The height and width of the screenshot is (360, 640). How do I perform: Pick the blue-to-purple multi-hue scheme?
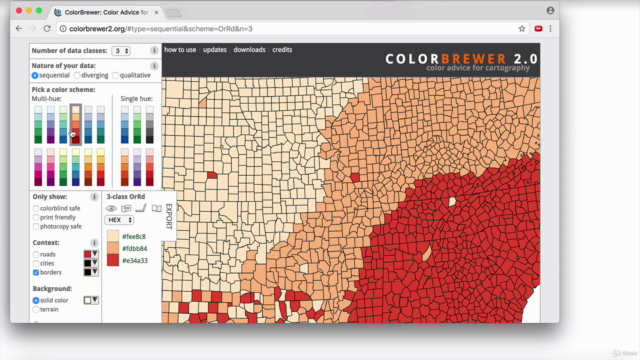coord(51,125)
